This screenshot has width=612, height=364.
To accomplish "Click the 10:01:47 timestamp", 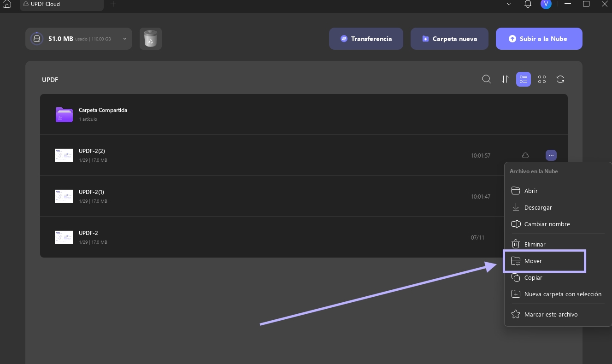I will [481, 197].
